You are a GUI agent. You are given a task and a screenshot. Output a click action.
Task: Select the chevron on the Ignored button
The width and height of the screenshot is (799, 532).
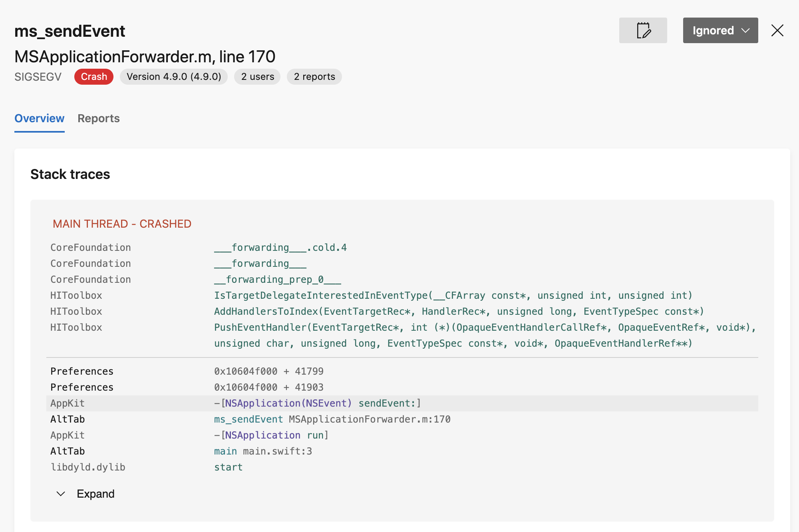(x=745, y=30)
